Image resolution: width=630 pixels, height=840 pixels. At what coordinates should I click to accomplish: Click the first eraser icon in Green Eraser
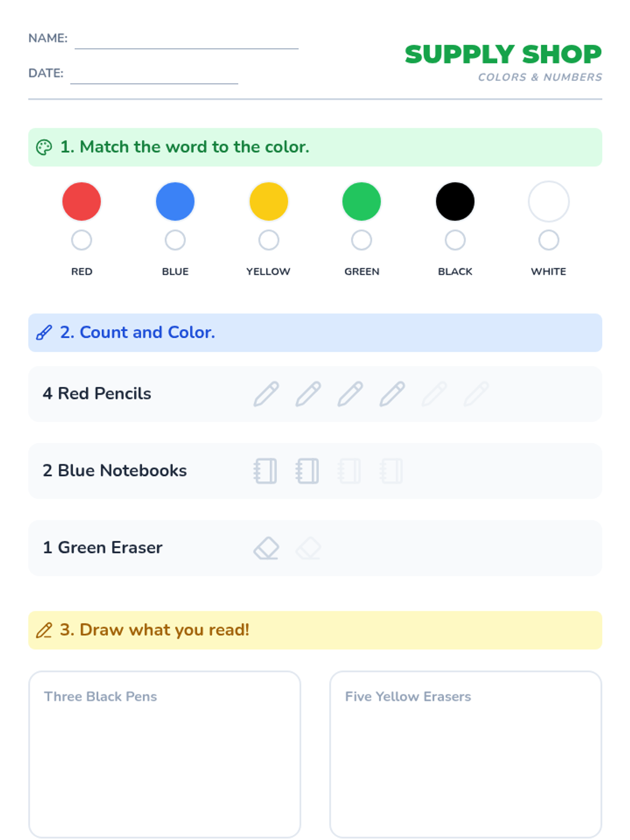[x=266, y=548]
